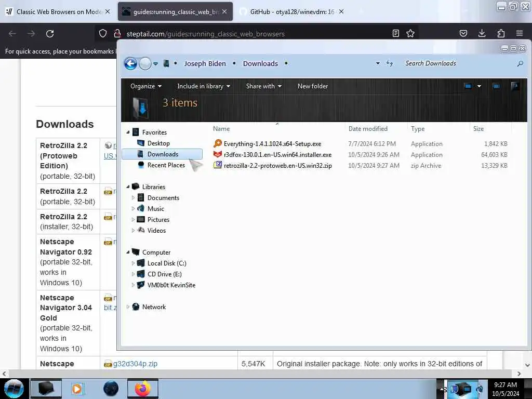This screenshot has width=532, height=399.
Task: Select CD Drive (E:)
Action: point(164,274)
